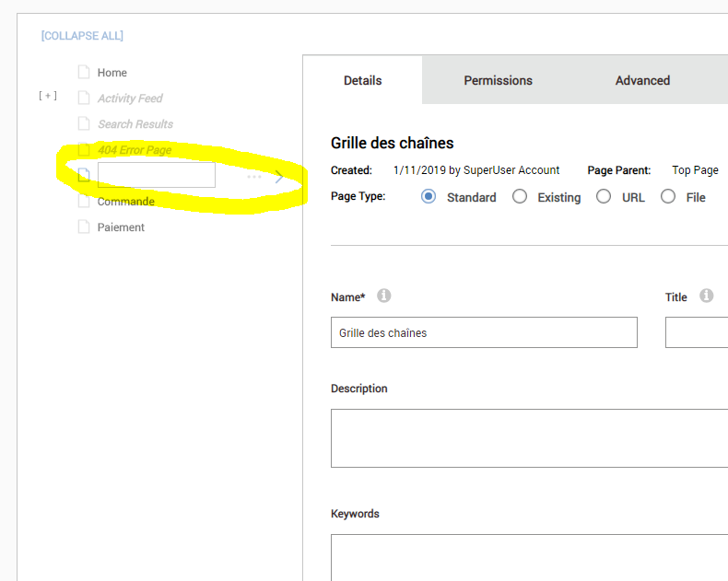728x581 pixels.
Task: Click the Home page icon in tree
Action: point(84,73)
